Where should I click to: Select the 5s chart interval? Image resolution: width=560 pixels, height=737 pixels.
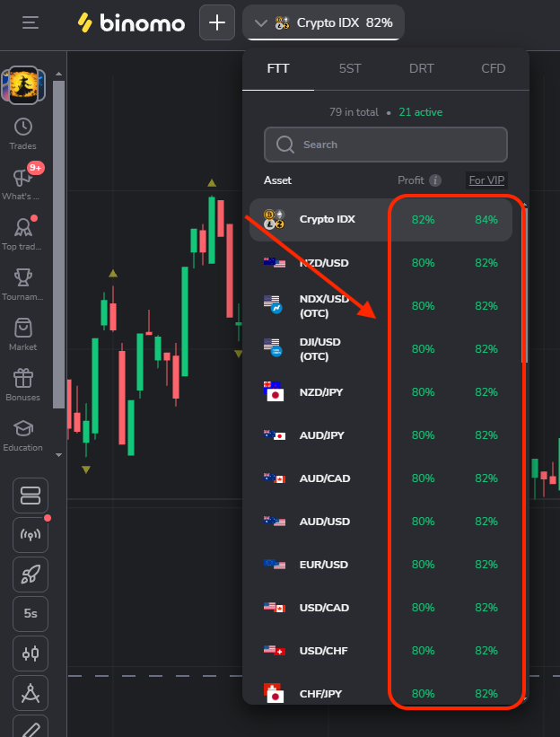30,614
